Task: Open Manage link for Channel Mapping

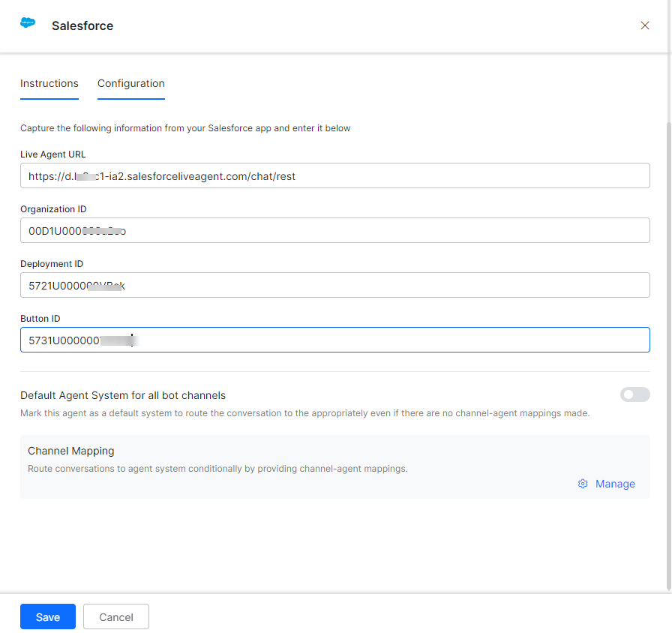Action: pyautogui.click(x=615, y=484)
